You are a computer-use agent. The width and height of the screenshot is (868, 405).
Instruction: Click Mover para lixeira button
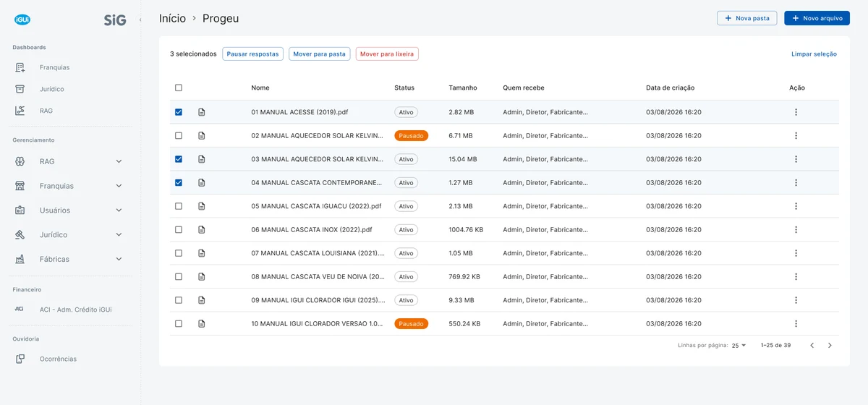tap(387, 54)
